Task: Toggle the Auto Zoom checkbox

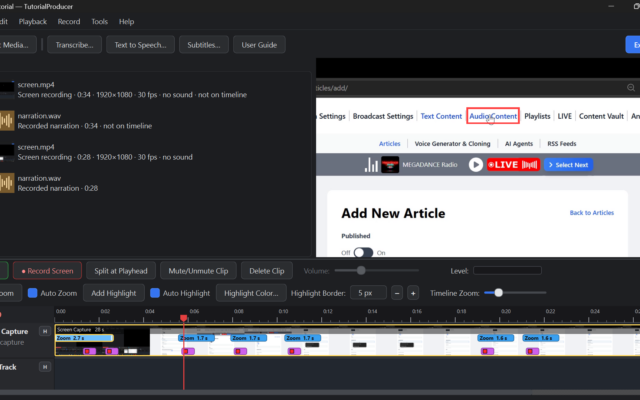Action: (x=33, y=293)
